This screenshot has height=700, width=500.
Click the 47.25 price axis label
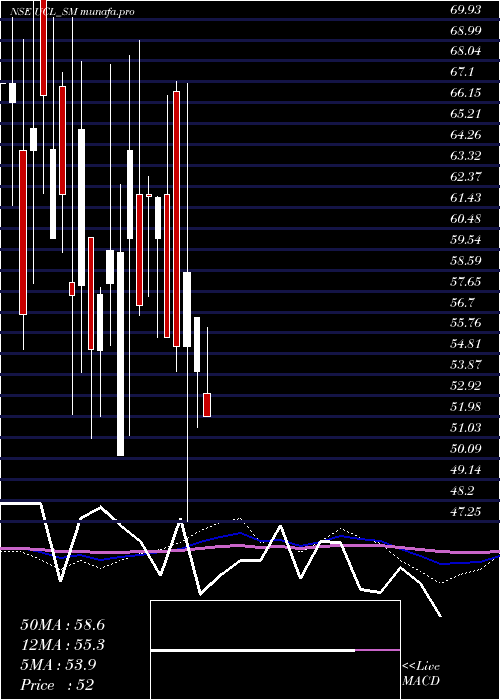pyautogui.click(x=466, y=513)
